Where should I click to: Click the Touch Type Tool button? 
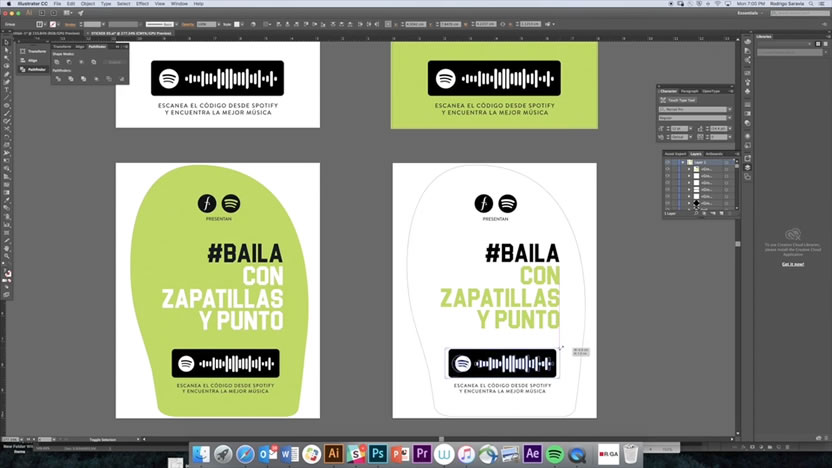(x=677, y=100)
